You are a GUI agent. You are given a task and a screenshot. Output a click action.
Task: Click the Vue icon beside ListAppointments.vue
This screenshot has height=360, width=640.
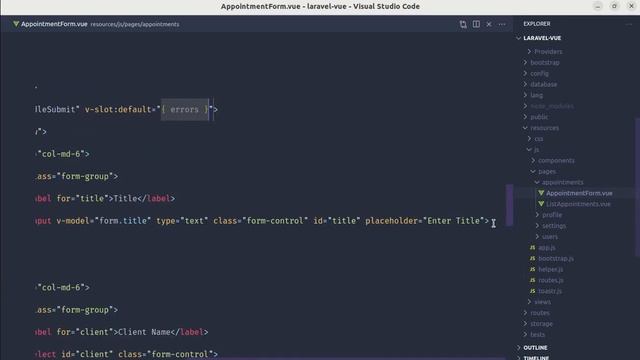pos(541,204)
